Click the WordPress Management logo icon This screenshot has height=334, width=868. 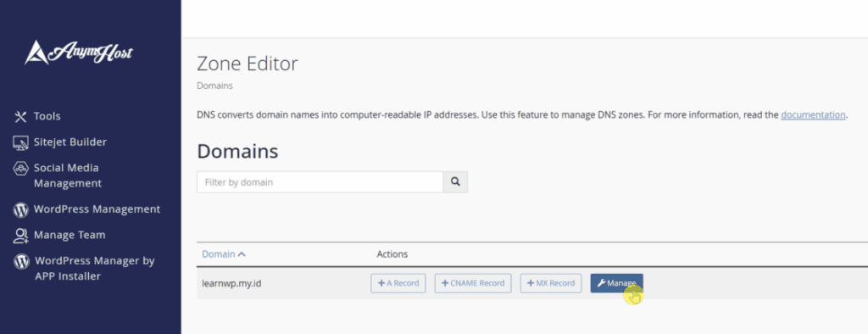[20, 210]
